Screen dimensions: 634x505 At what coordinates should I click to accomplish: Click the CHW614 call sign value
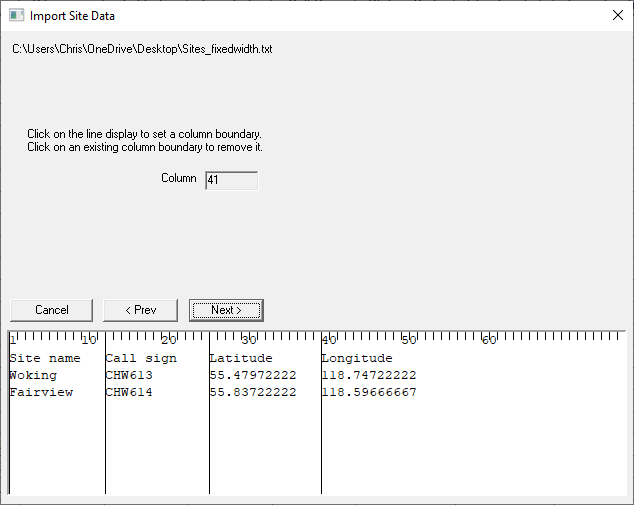click(x=129, y=392)
